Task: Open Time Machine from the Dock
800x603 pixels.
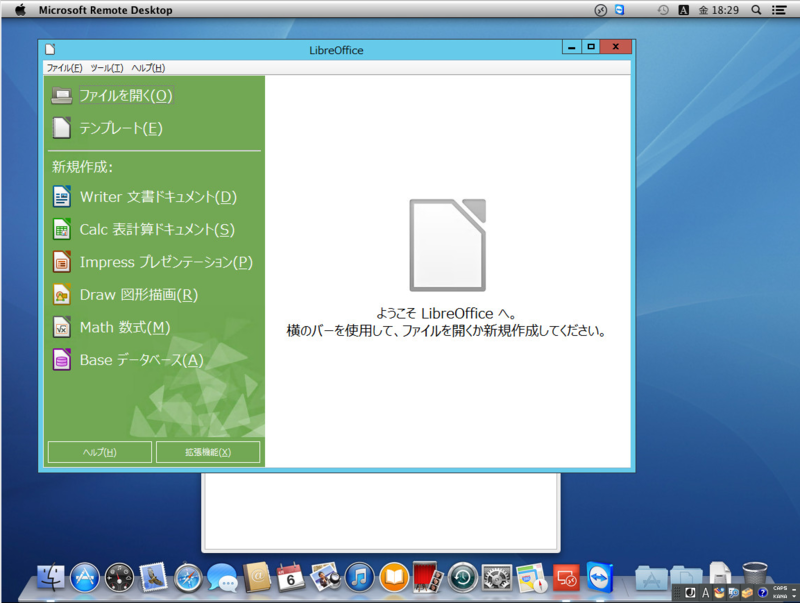Action: 463,577
